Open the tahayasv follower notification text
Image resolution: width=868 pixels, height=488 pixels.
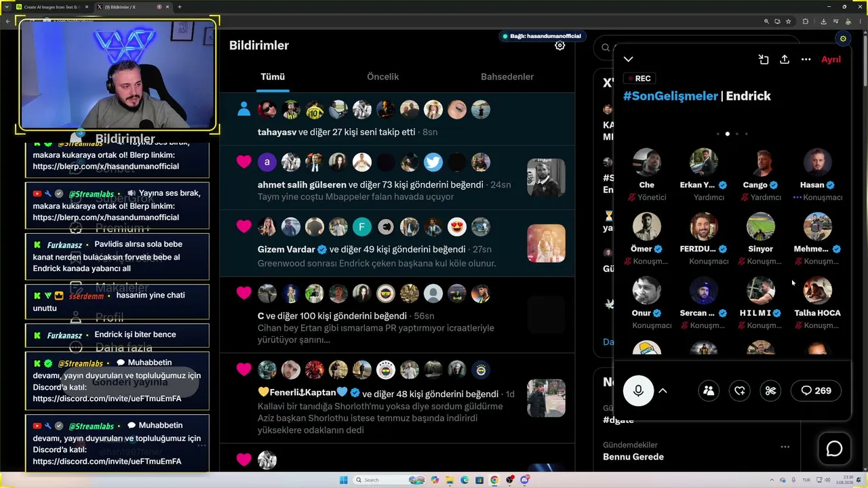[336, 132]
